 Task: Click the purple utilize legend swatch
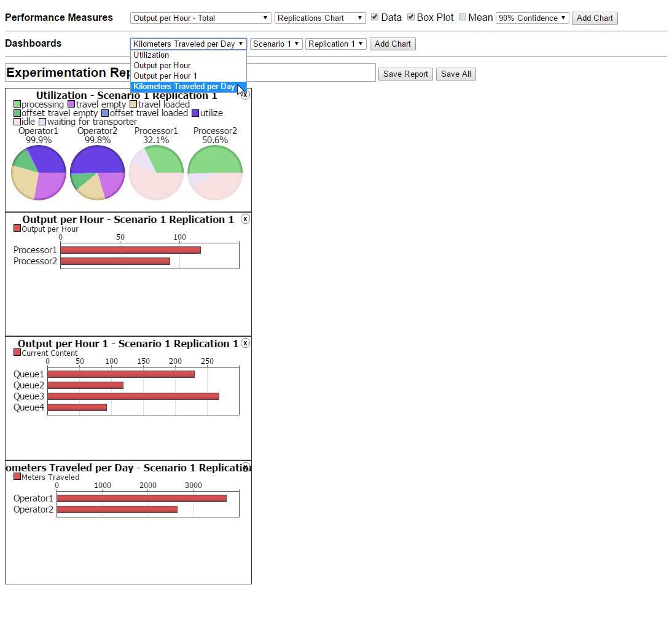pos(195,113)
